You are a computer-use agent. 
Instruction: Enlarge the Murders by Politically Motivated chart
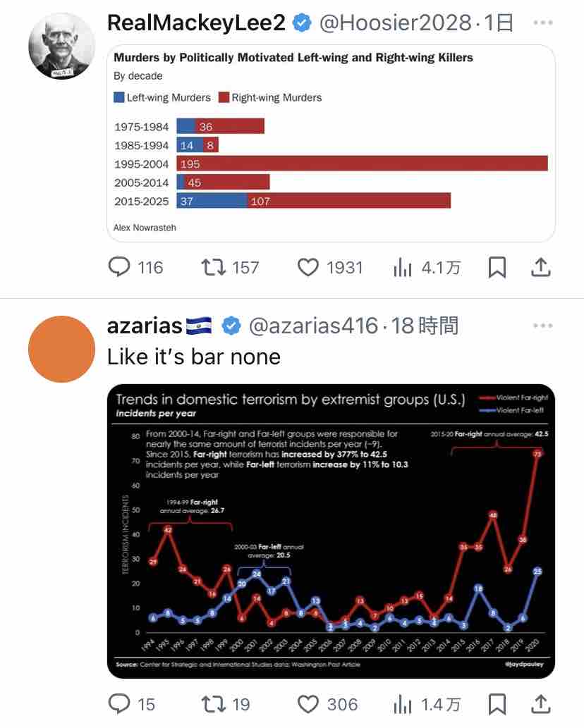pyautogui.click(x=331, y=144)
